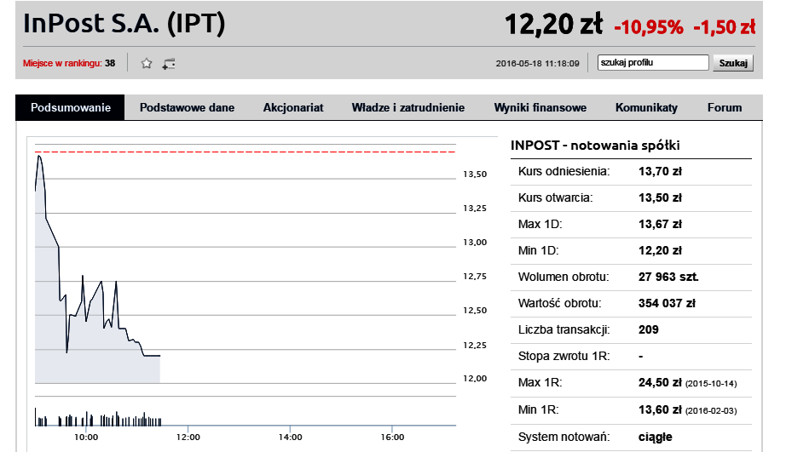The image size is (786, 452).
Task: Click the Kurs otwarcia value 13,50 zł
Action: [x=660, y=198]
